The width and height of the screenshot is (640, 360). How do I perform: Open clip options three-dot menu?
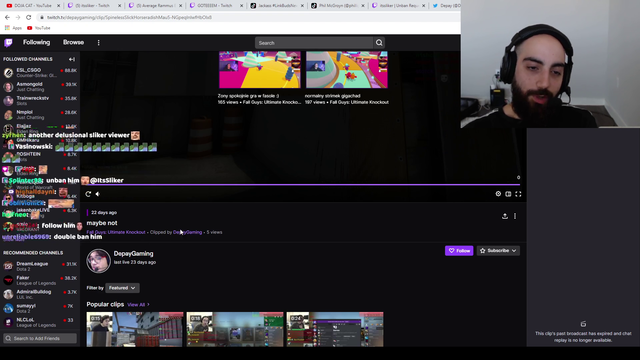pos(515,216)
